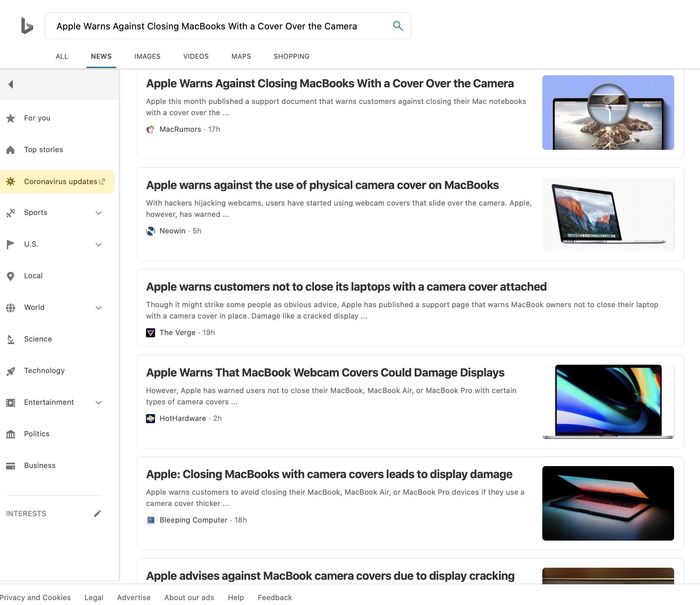Open Neowin headline on physical camera cover
The image size is (700, 605).
pyautogui.click(x=322, y=185)
